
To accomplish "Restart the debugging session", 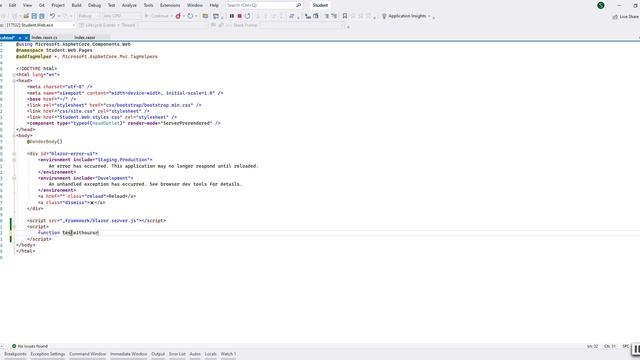I will [x=247, y=16].
